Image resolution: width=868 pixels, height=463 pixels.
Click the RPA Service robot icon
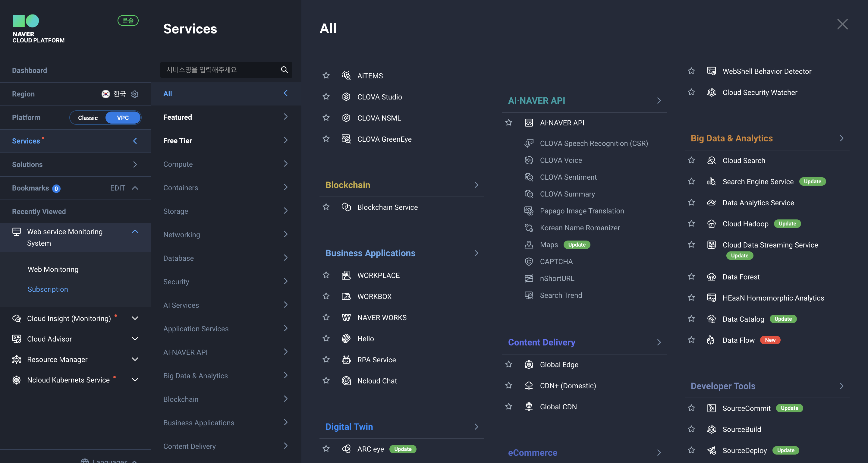346,360
